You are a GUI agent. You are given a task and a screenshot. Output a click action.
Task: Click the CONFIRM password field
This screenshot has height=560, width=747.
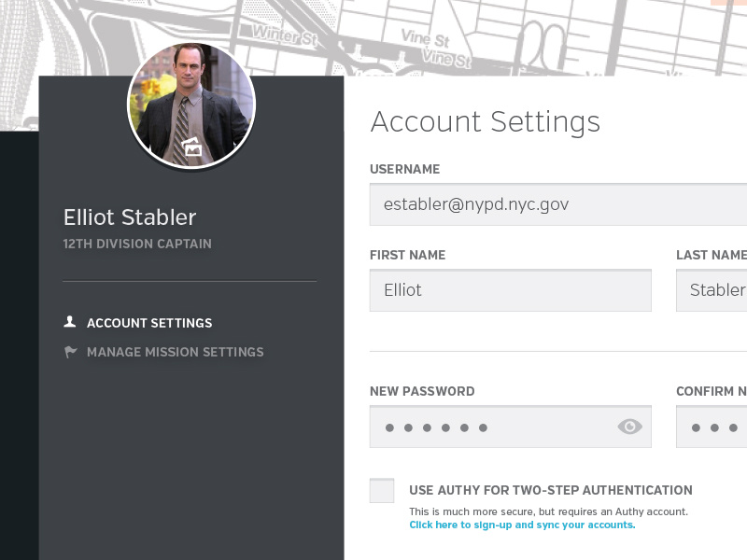[719, 426]
